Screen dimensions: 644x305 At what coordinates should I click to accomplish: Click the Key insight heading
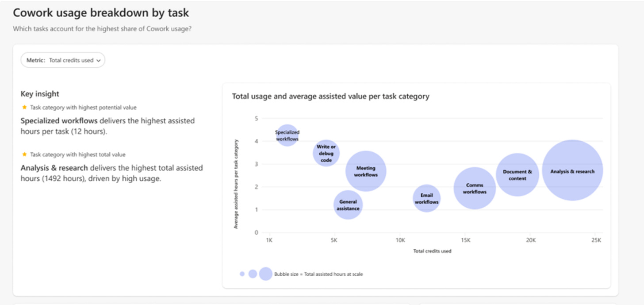40,94
